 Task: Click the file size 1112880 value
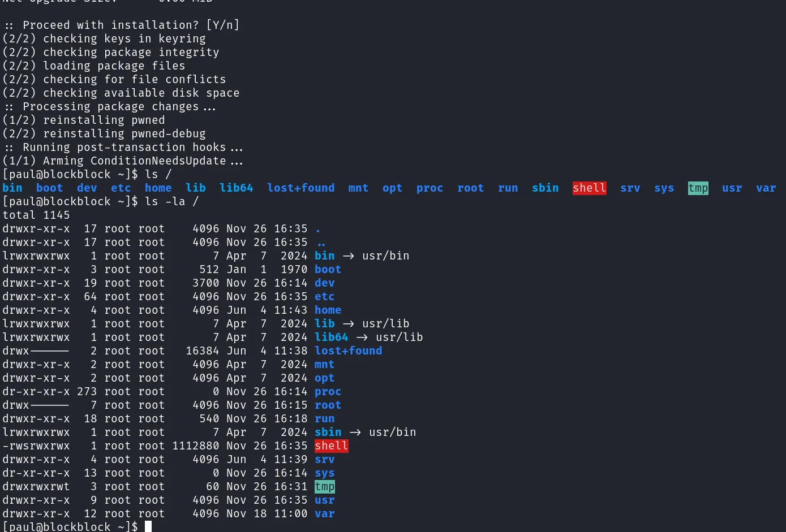(196, 446)
